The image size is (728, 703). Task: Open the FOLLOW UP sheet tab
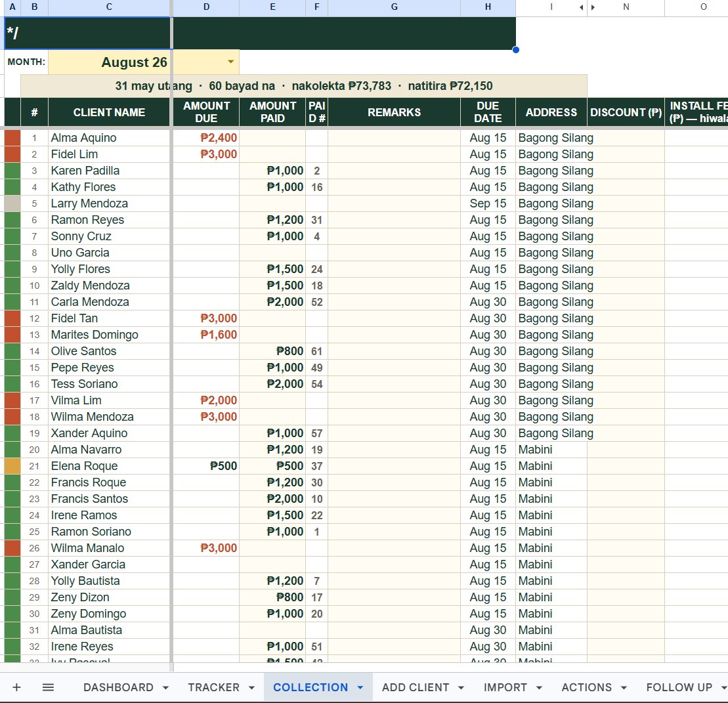point(679,687)
